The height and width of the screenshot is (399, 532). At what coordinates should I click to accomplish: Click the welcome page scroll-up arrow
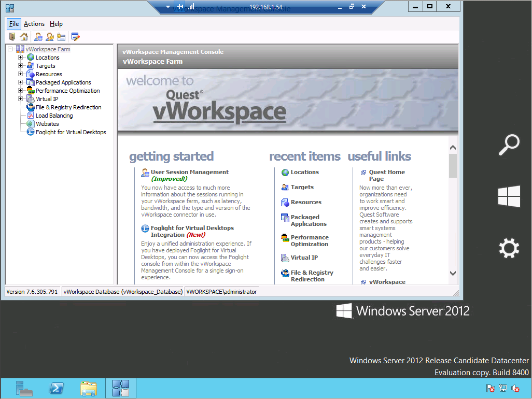[453, 148]
